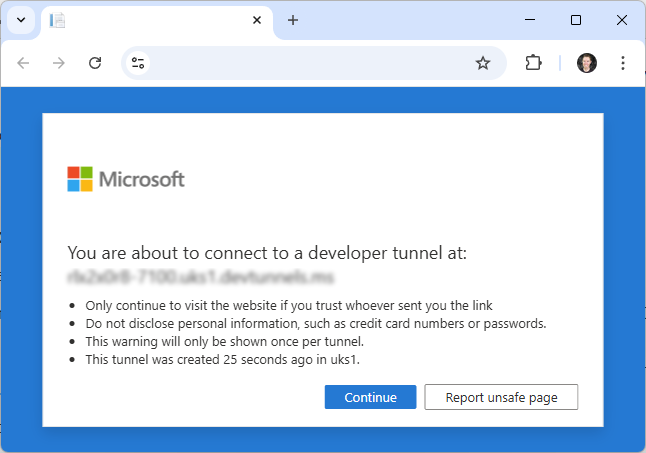
Task: Select the active browser tab
Action: (x=150, y=20)
